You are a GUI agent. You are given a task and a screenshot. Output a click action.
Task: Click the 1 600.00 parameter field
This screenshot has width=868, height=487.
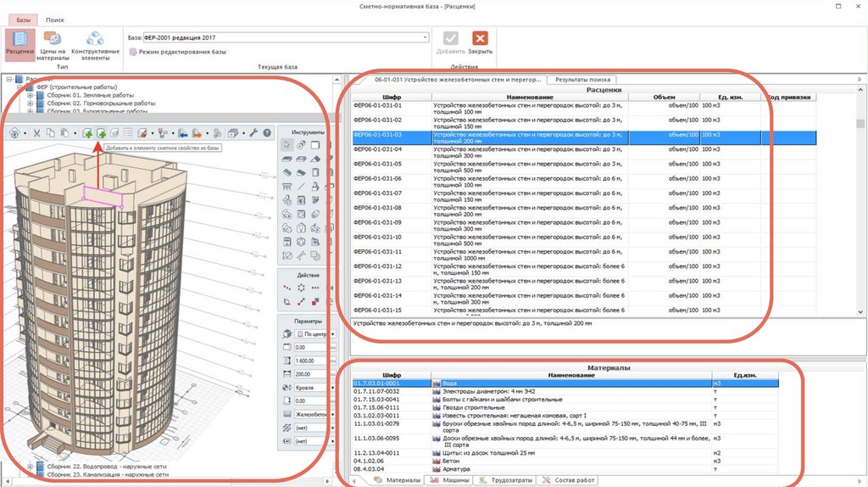tap(314, 361)
